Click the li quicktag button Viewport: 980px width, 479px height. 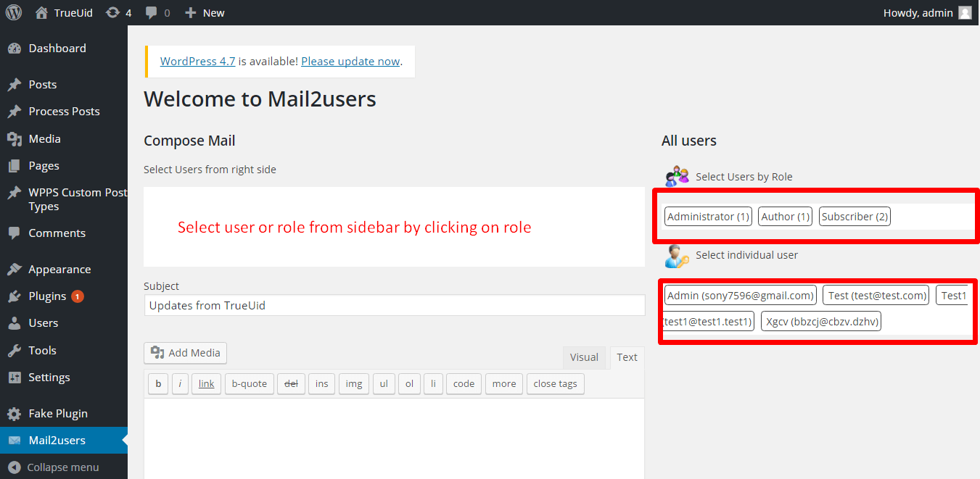click(x=433, y=384)
